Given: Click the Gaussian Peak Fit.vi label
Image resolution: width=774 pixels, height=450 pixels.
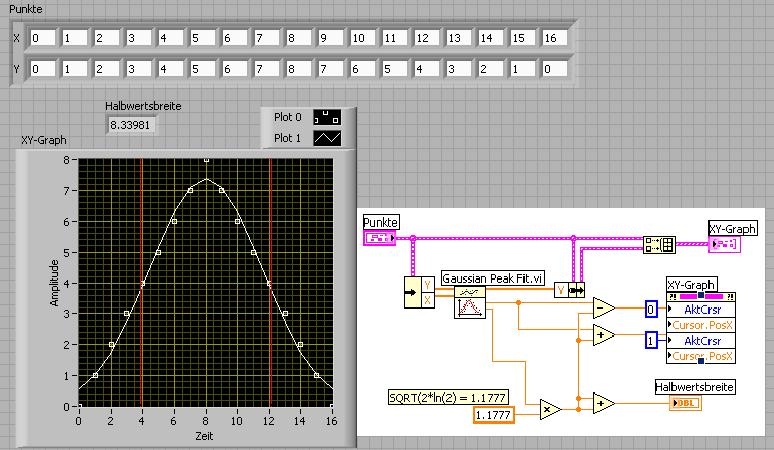Looking at the screenshot, I should point(492,278).
